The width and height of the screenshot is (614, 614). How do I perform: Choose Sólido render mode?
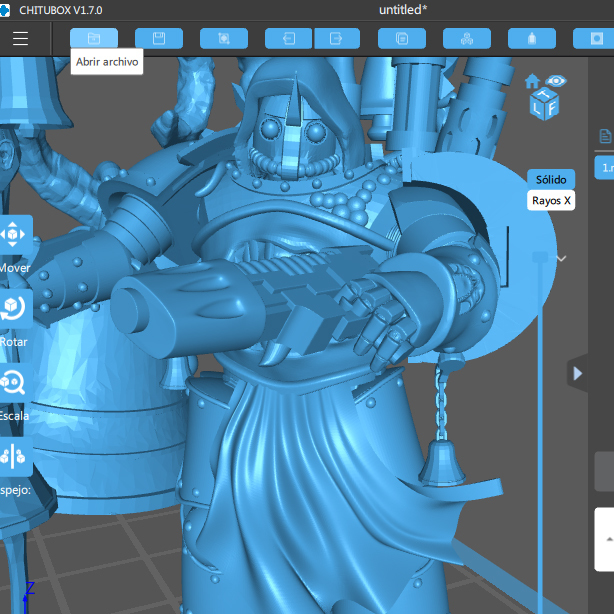(x=551, y=179)
